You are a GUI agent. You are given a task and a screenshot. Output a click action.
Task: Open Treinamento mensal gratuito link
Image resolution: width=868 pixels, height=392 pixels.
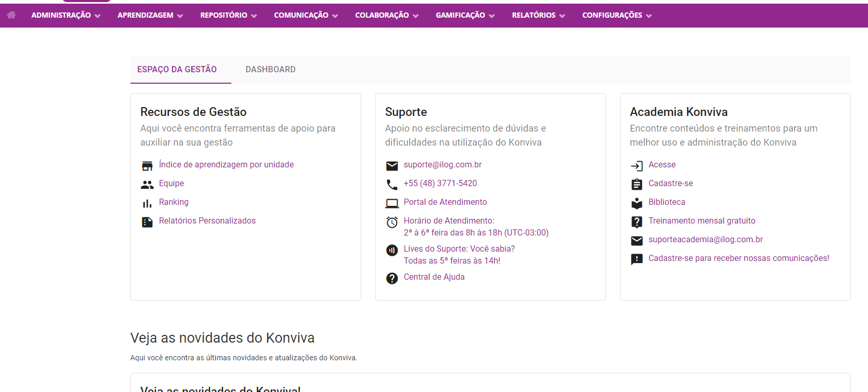pyautogui.click(x=702, y=220)
